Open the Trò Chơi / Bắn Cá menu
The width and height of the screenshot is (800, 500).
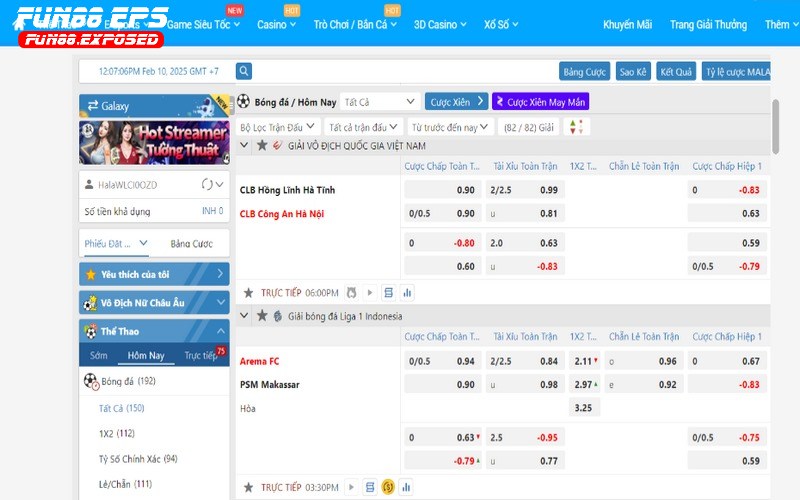click(x=355, y=24)
